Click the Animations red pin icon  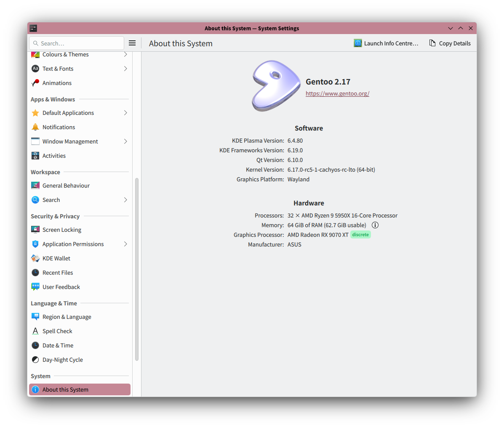coord(35,83)
